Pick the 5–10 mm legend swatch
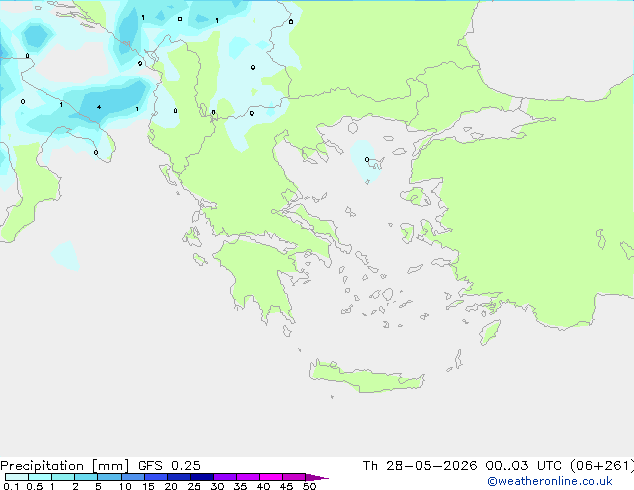Image resolution: width=634 pixels, height=490 pixels. (x=109, y=477)
